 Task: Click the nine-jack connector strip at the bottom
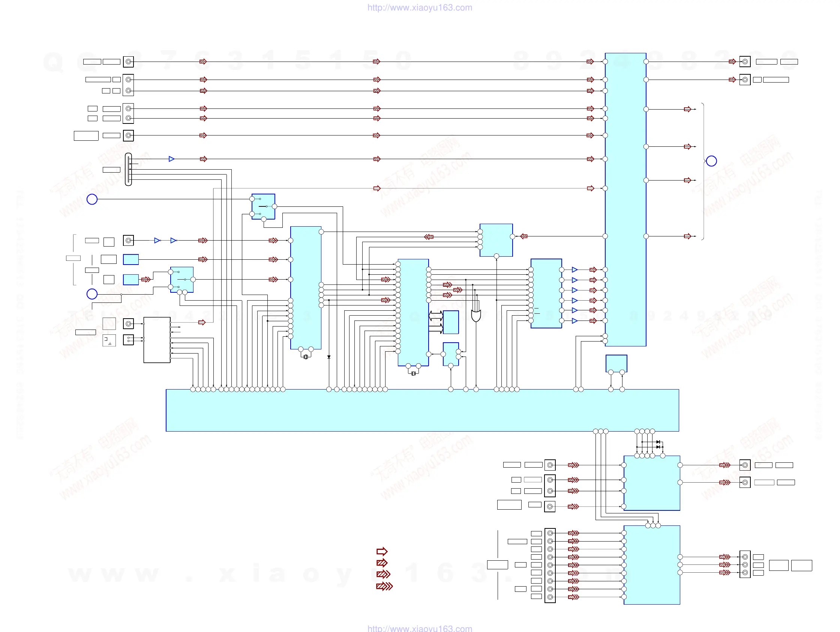click(549, 565)
